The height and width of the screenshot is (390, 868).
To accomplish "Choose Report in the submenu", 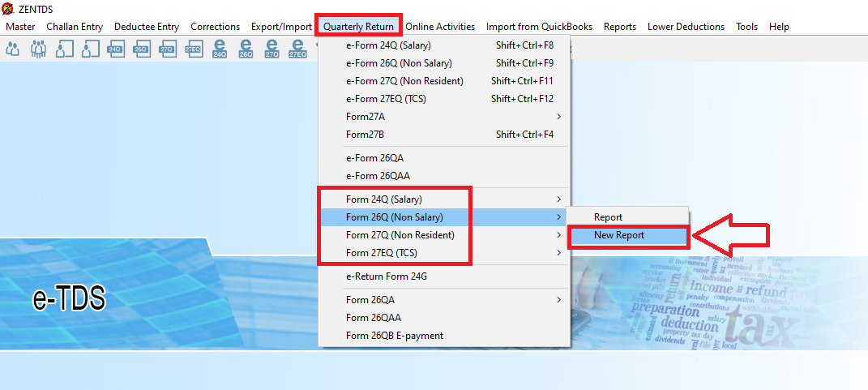I will coord(628,217).
